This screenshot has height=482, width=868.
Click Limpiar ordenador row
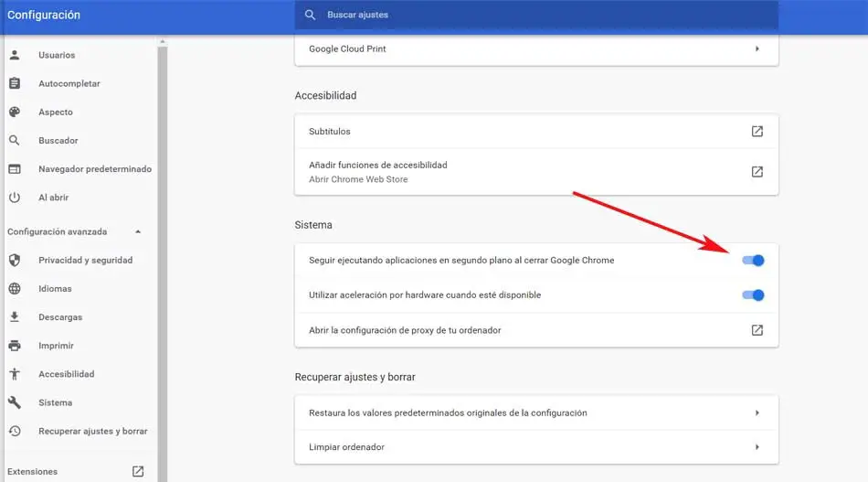point(536,447)
